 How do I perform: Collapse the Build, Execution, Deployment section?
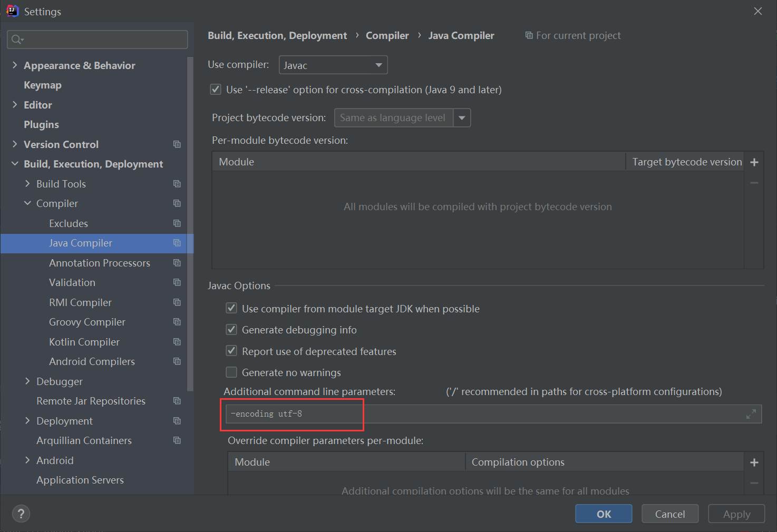(x=15, y=164)
